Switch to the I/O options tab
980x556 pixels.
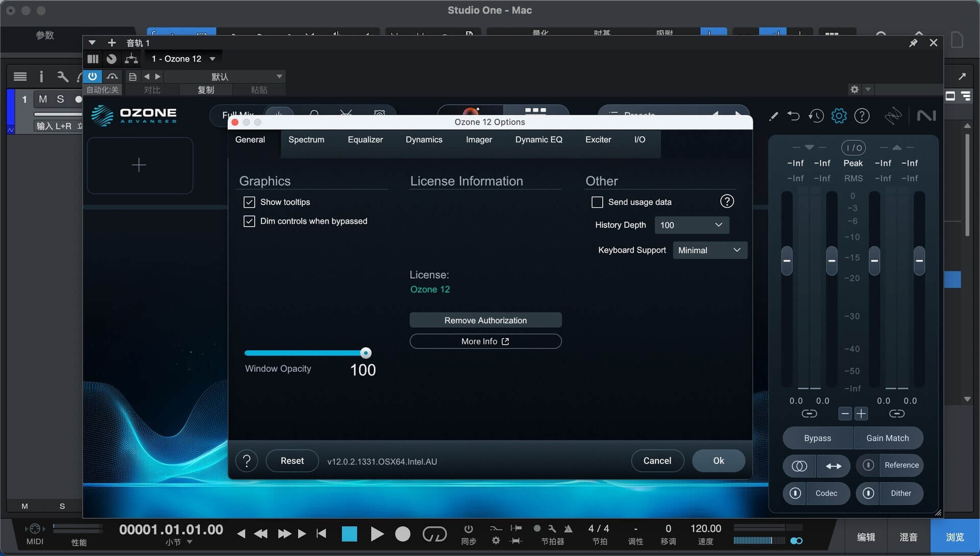[640, 139]
